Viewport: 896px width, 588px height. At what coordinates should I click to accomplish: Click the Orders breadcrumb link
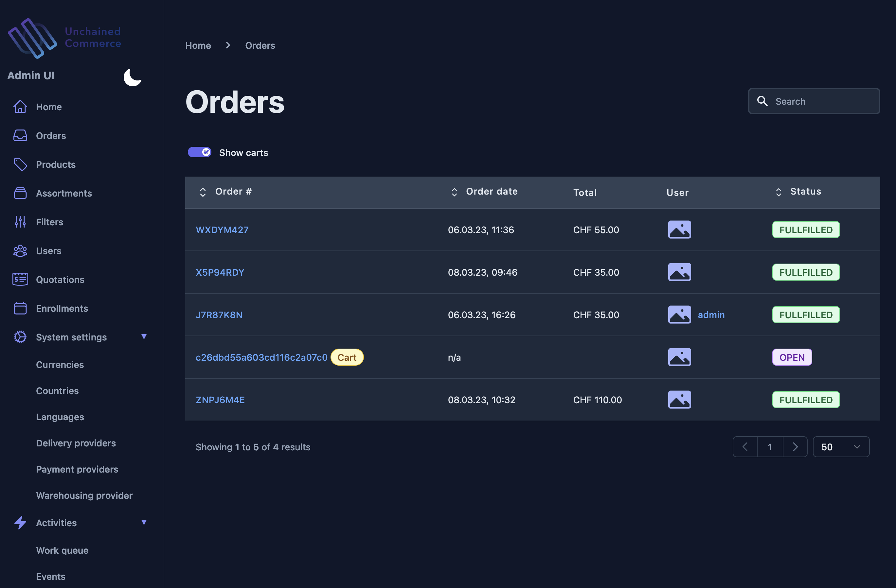point(260,45)
